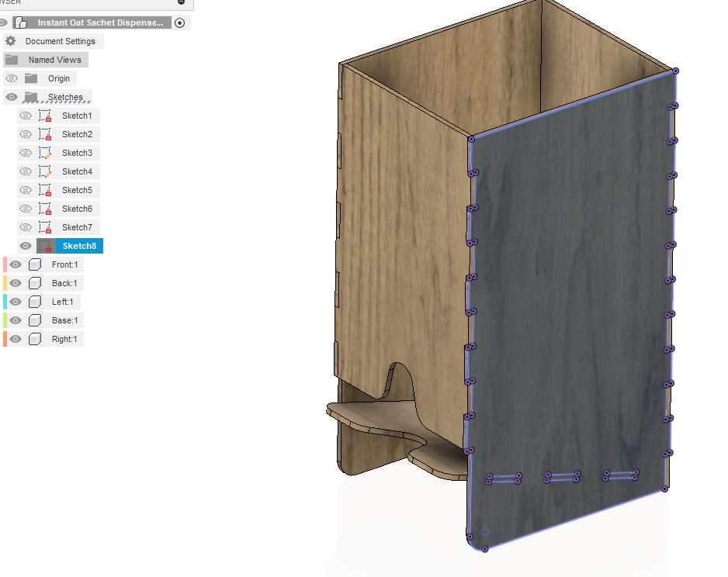
Task: Hide the Front:1 component
Action: (16, 264)
